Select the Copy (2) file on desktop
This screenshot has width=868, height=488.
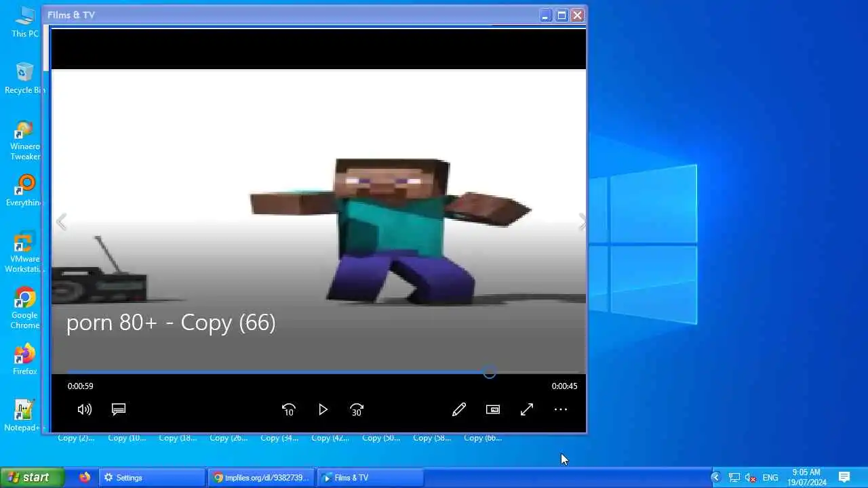tap(76, 438)
